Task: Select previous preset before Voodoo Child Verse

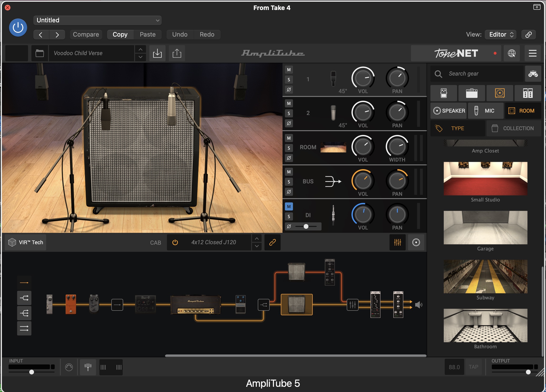Action: 141,49
